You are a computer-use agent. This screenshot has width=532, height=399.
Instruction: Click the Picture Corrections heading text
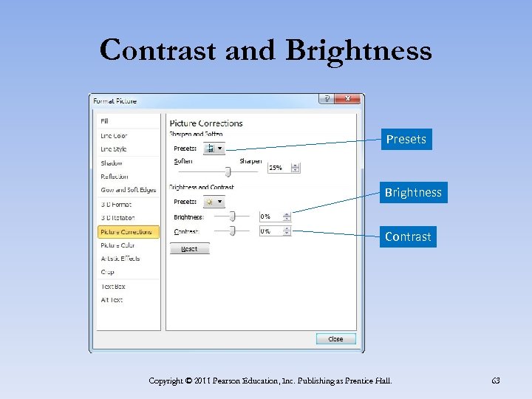[206, 123]
